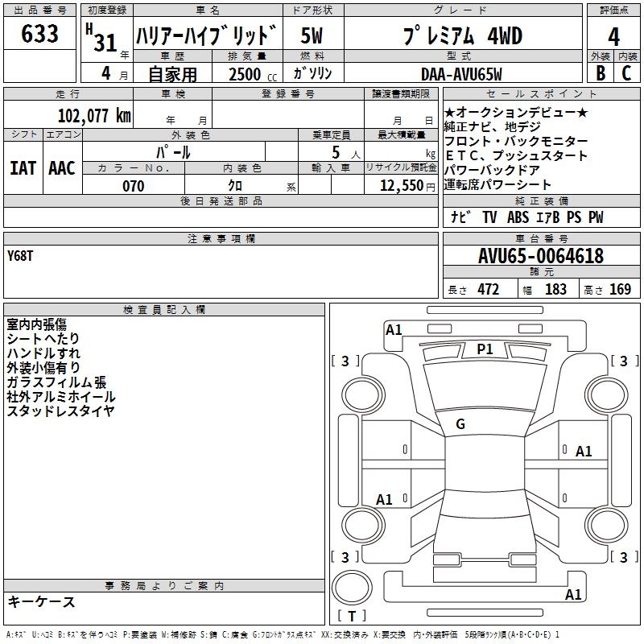This screenshot has height=644, width=644.
Task: Click the interior rating C
Action: 627,73
